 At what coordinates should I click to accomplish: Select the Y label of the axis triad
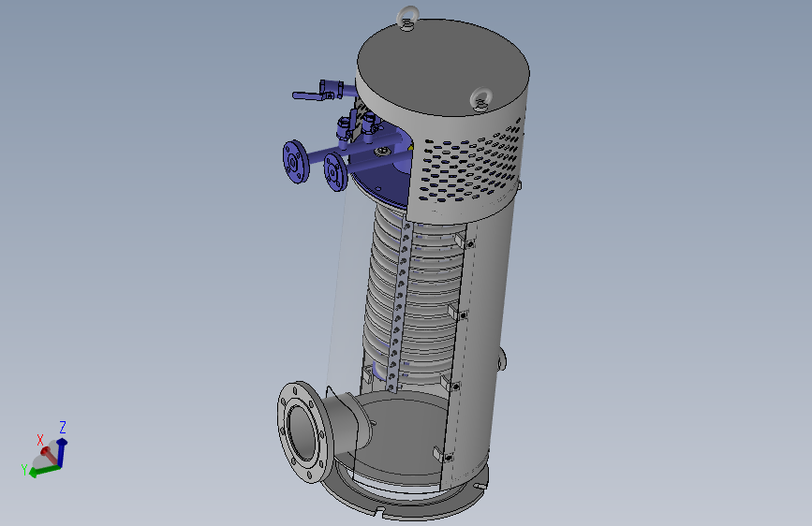tap(24, 470)
